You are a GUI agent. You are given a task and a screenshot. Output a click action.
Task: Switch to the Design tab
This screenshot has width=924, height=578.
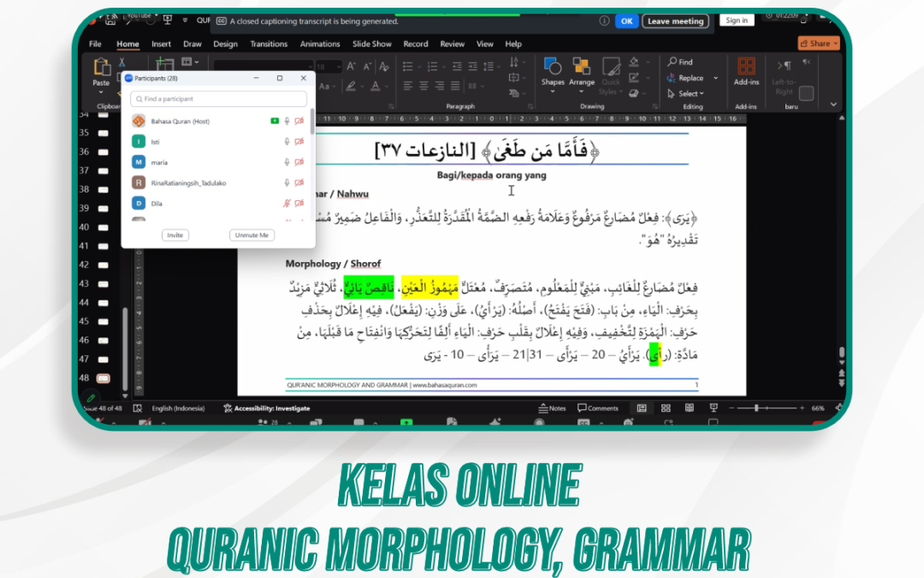(225, 44)
